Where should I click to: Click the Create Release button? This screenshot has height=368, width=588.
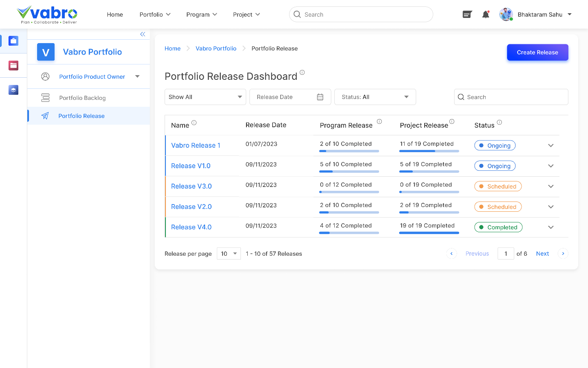pyautogui.click(x=537, y=53)
